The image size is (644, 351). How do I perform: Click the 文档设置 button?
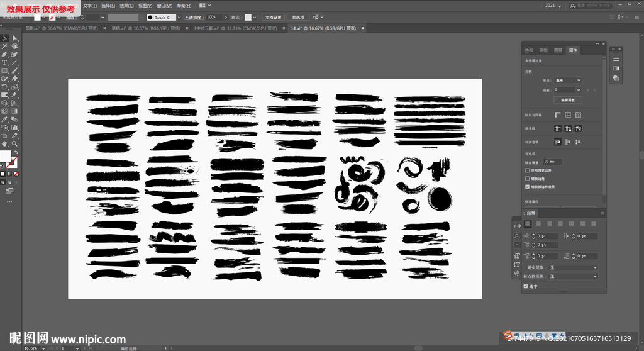(273, 18)
